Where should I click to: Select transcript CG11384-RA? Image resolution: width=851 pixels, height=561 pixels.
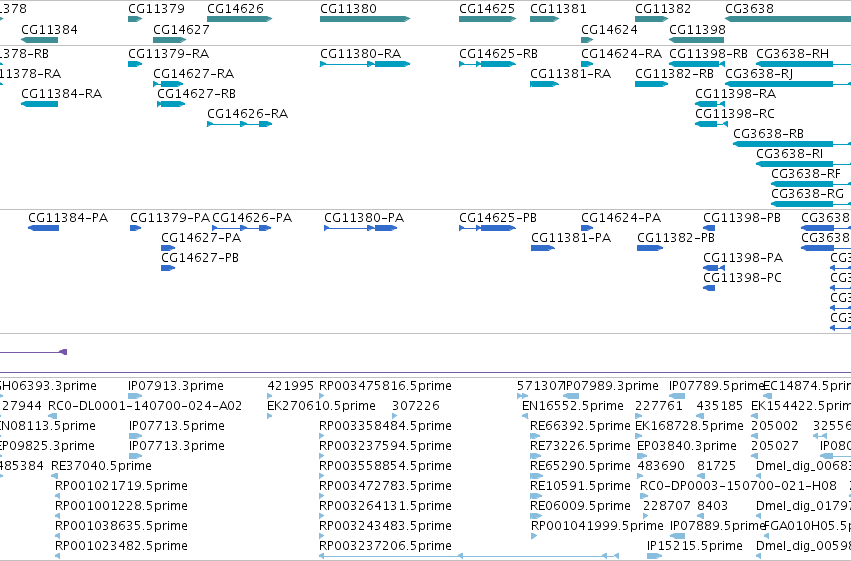(62, 94)
